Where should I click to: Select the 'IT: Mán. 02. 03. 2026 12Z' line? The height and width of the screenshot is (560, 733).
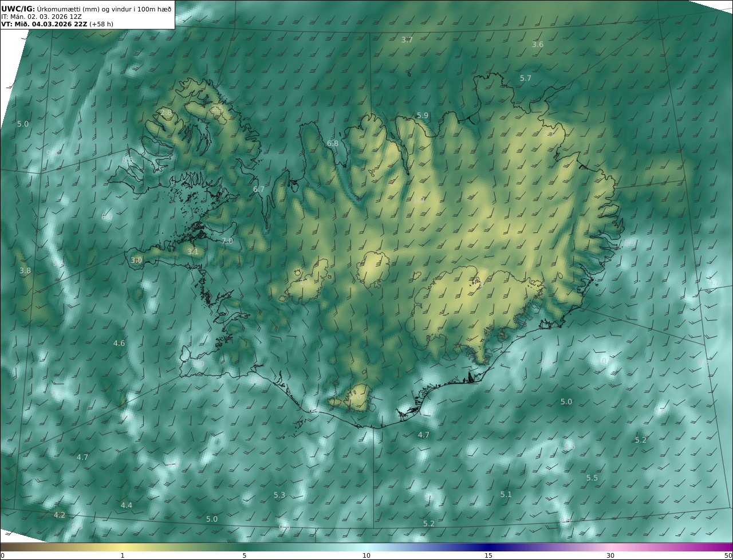41,17
